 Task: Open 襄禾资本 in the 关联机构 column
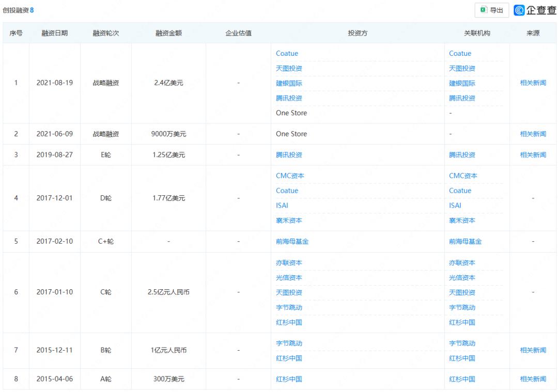click(462, 221)
